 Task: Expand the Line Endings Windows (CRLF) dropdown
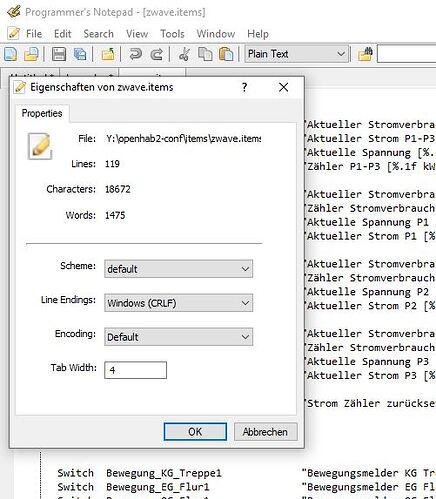coord(178,303)
